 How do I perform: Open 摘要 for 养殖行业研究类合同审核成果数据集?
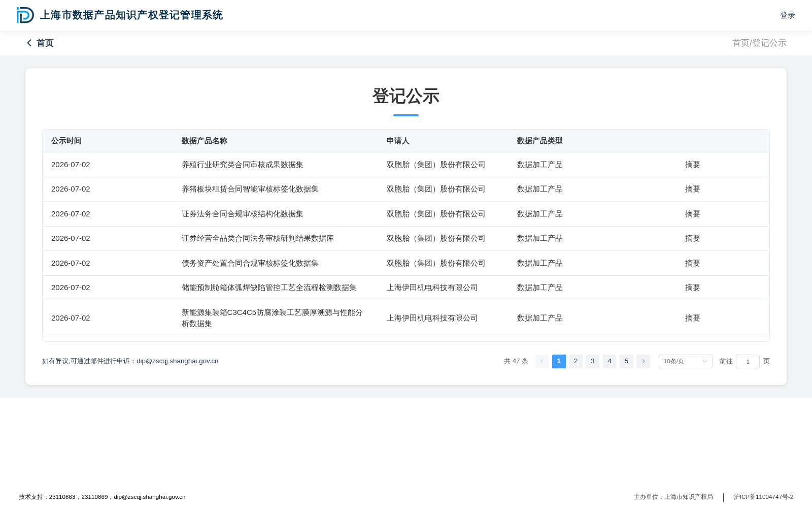click(692, 165)
